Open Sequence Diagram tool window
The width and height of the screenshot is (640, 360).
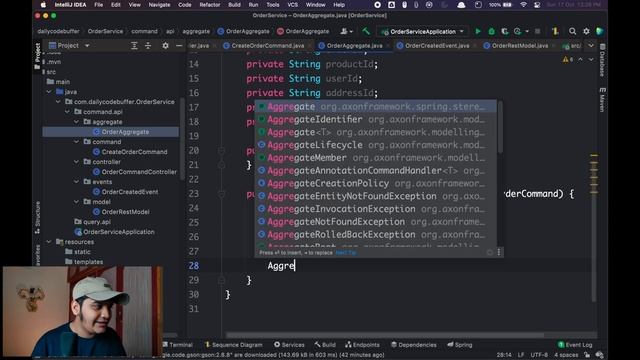pos(234,345)
